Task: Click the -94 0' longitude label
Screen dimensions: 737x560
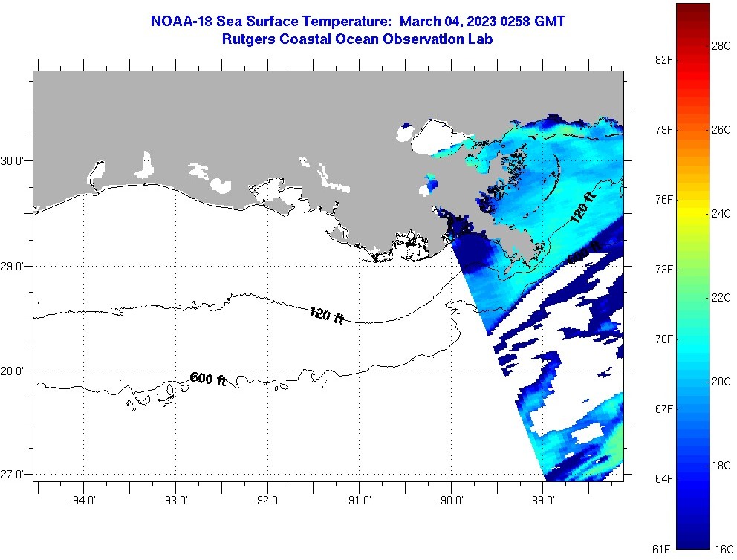Action: pyautogui.click(x=82, y=501)
